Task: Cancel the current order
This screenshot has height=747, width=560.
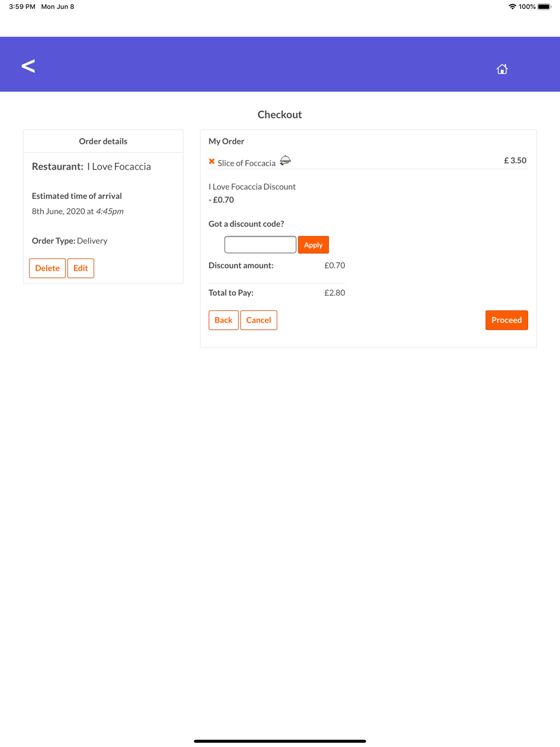Action: pos(259,320)
